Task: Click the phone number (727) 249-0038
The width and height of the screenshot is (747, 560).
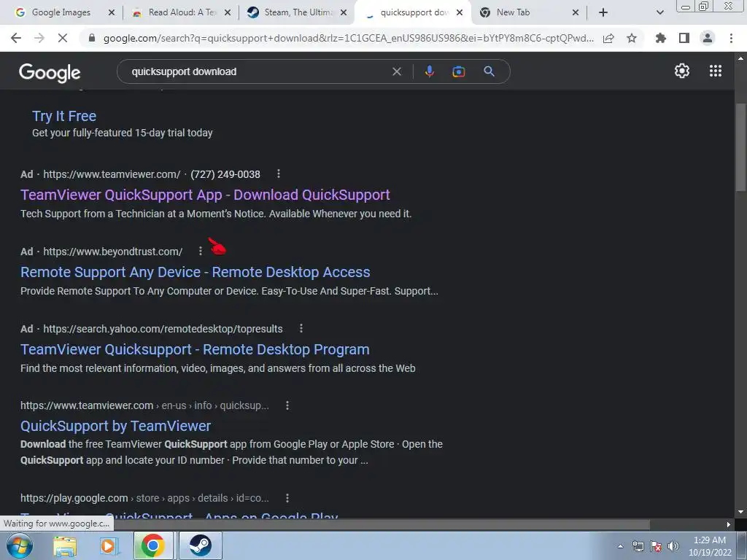Action: [x=225, y=174]
